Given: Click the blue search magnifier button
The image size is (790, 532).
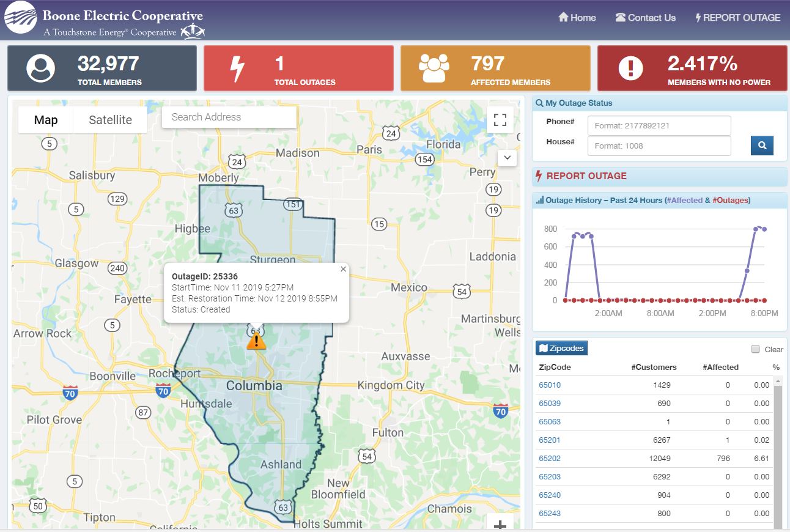Looking at the screenshot, I should (x=762, y=146).
